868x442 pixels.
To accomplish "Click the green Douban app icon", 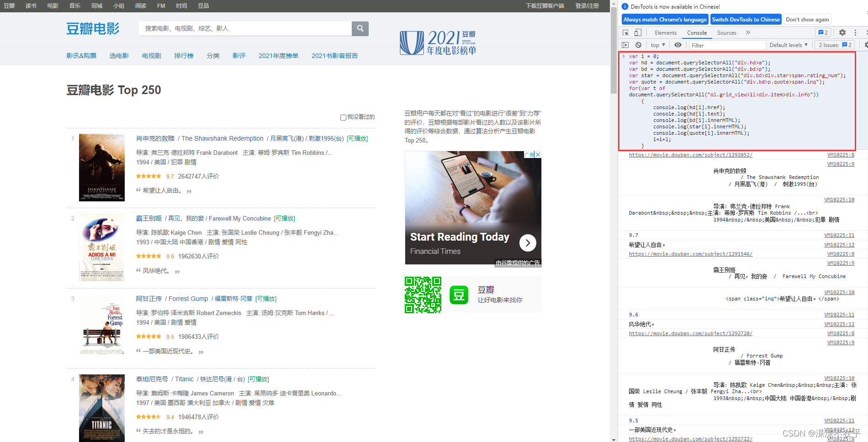I will tap(459, 295).
